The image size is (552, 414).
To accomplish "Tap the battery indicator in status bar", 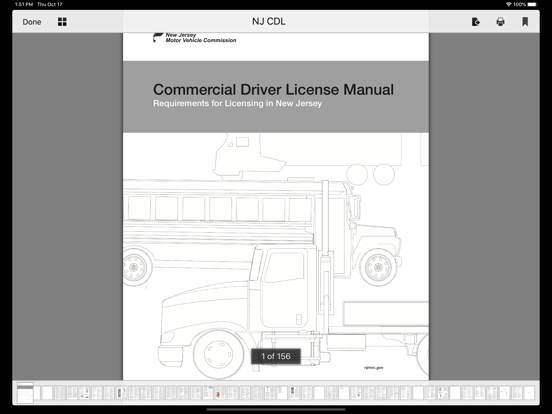I will pyautogui.click(x=532, y=4).
